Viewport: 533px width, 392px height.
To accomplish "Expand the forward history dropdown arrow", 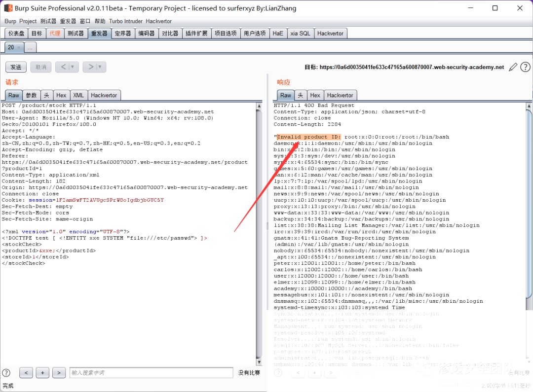I will pos(100,67).
